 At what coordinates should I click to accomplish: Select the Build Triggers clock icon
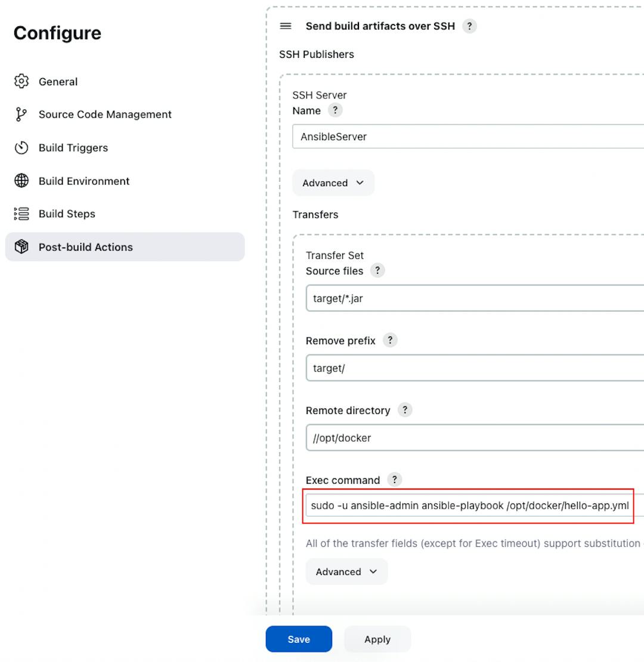tap(21, 147)
